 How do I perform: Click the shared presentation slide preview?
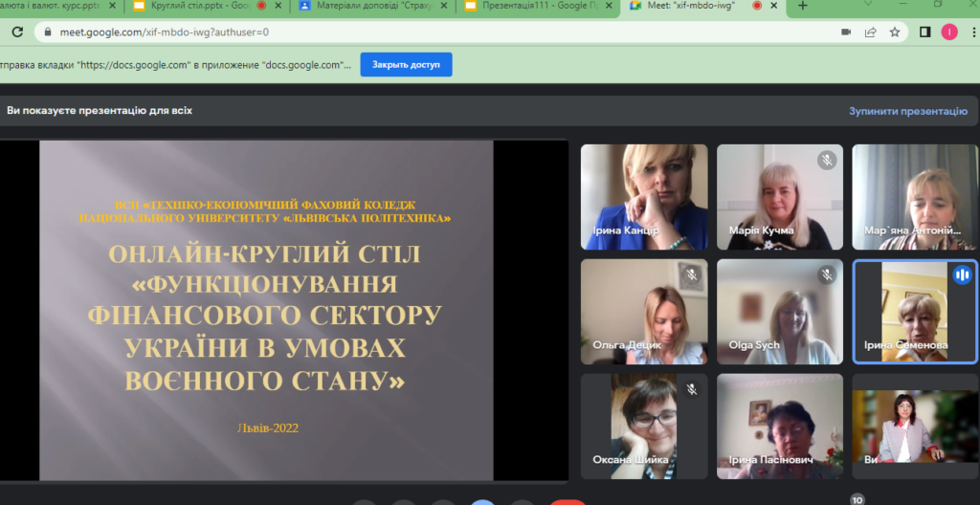click(x=266, y=310)
